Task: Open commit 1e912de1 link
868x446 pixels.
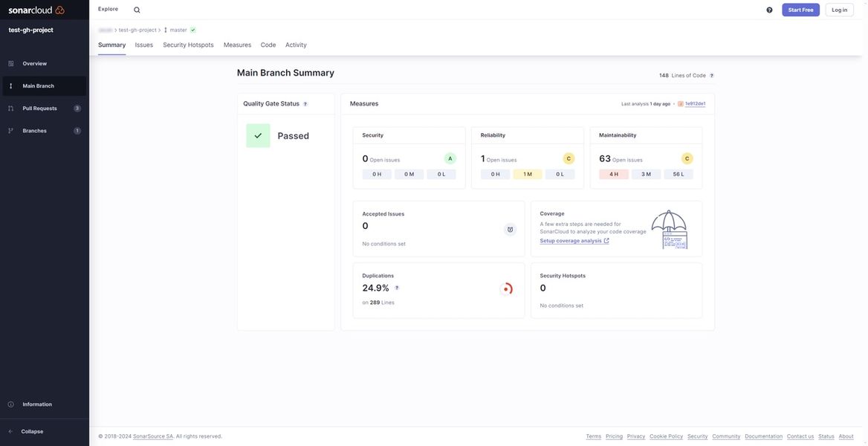Action: (696, 103)
